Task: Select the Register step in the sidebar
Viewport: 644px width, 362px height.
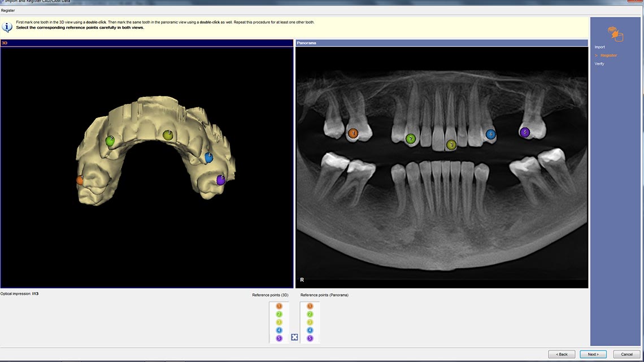Action: click(x=608, y=55)
